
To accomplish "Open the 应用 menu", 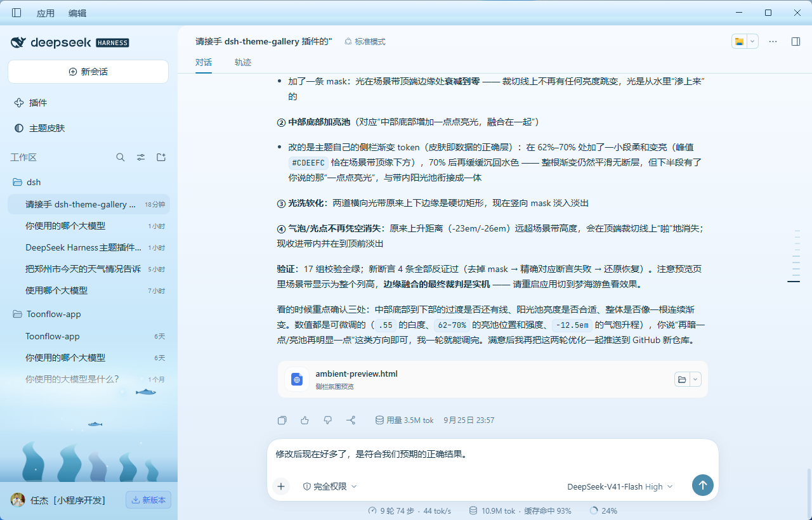I will tap(46, 13).
